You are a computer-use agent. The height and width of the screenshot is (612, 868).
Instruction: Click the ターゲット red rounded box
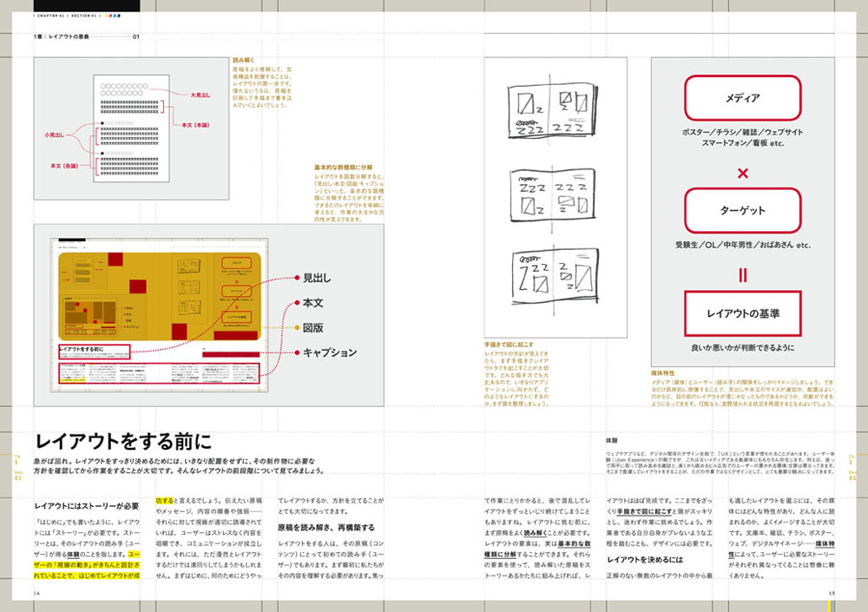click(742, 210)
